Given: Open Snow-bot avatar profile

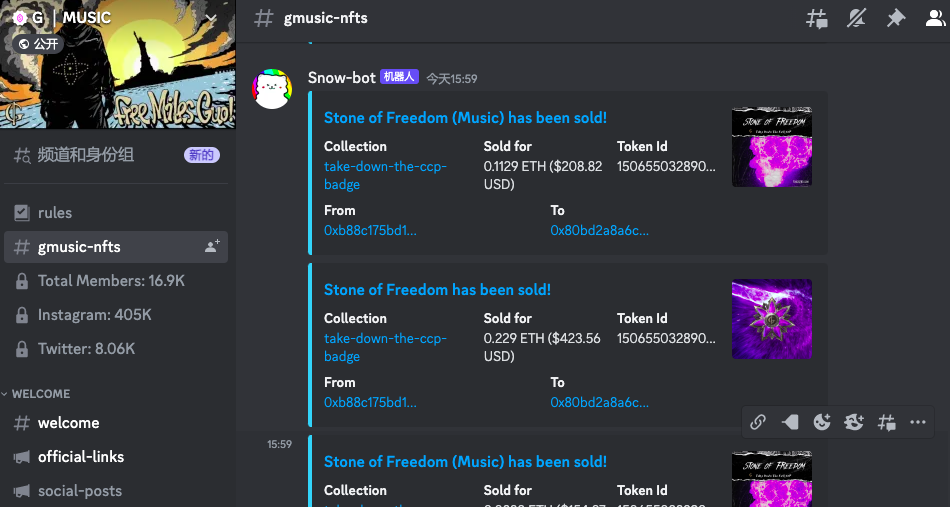Looking at the screenshot, I should pos(272,89).
